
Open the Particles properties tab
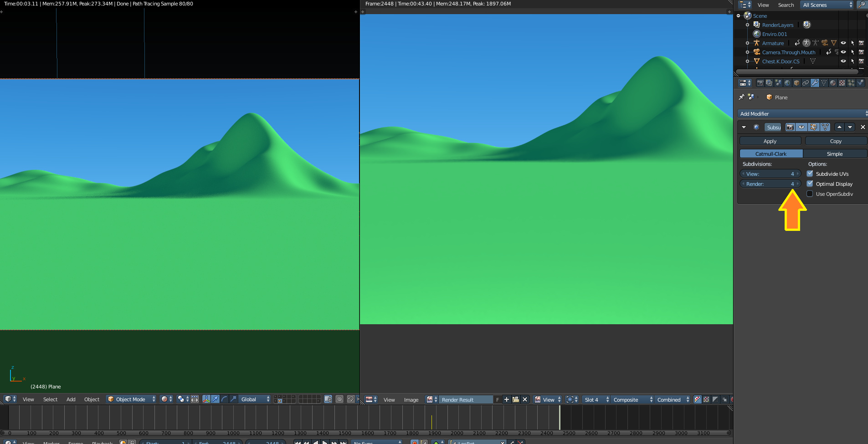click(851, 83)
